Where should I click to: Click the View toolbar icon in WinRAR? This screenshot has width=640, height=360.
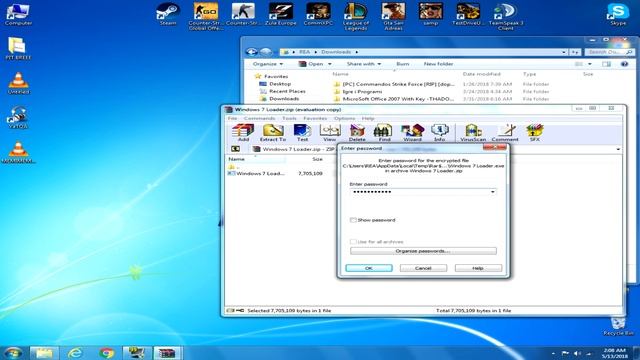coord(330,133)
